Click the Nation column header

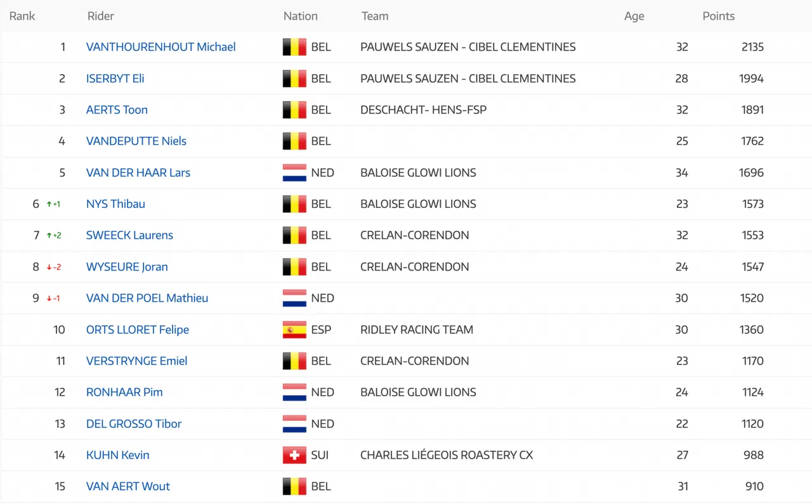point(301,16)
